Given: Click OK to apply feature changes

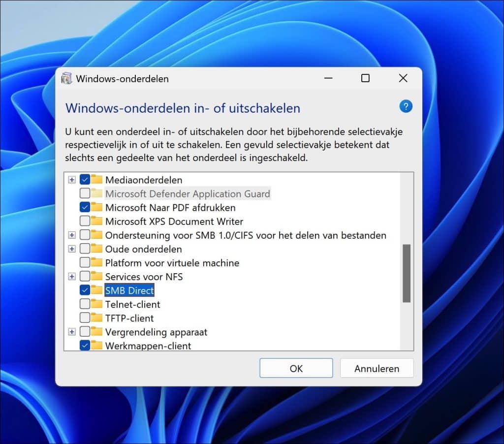Looking at the screenshot, I should pyautogui.click(x=296, y=368).
